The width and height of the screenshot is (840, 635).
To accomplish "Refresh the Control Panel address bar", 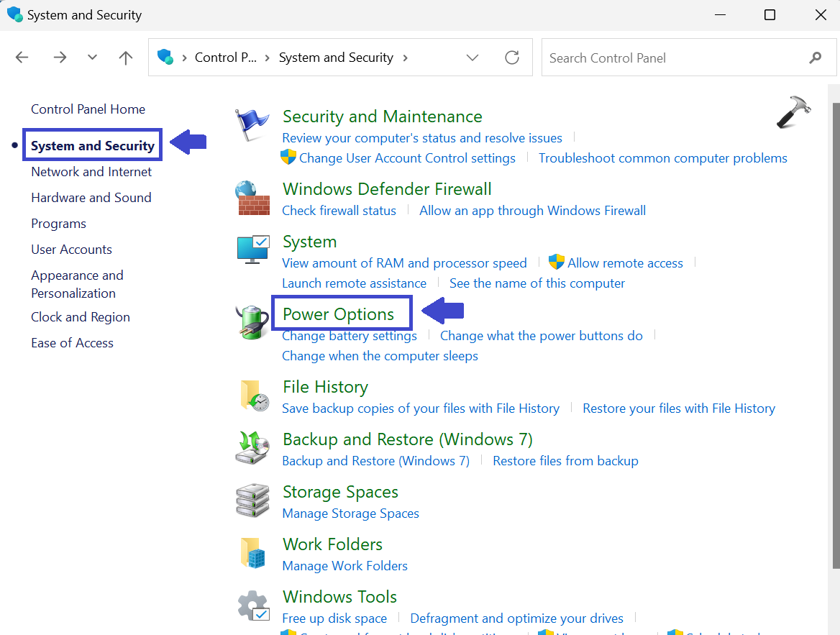I will pos(512,58).
